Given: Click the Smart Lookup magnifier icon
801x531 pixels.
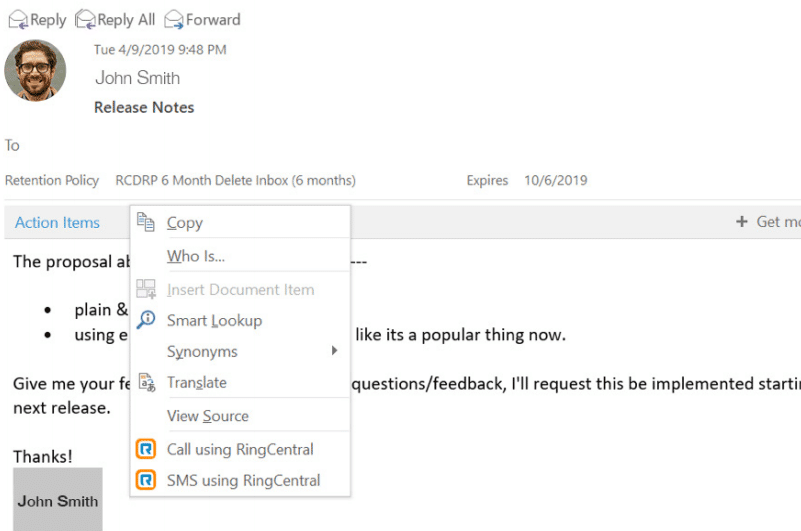Looking at the screenshot, I should pyautogui.click(x=146, y=320).
